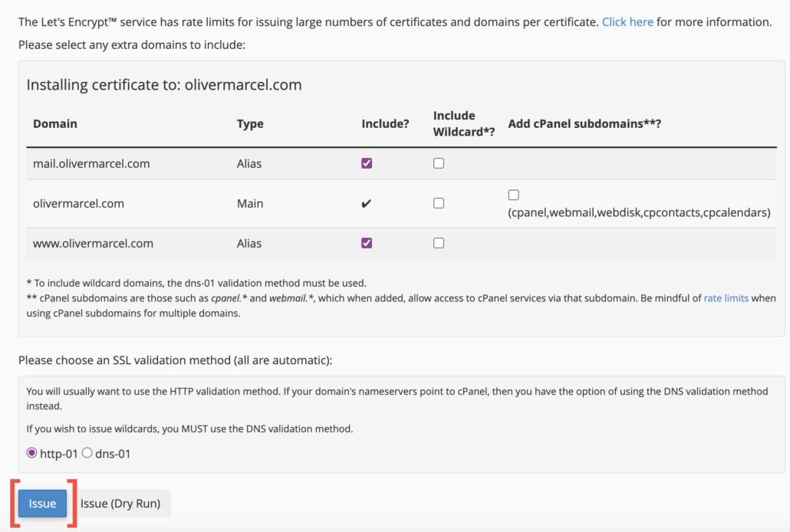The image size is (790, 532).
Task: Click the blue Issue button
Action: (42, 504)
